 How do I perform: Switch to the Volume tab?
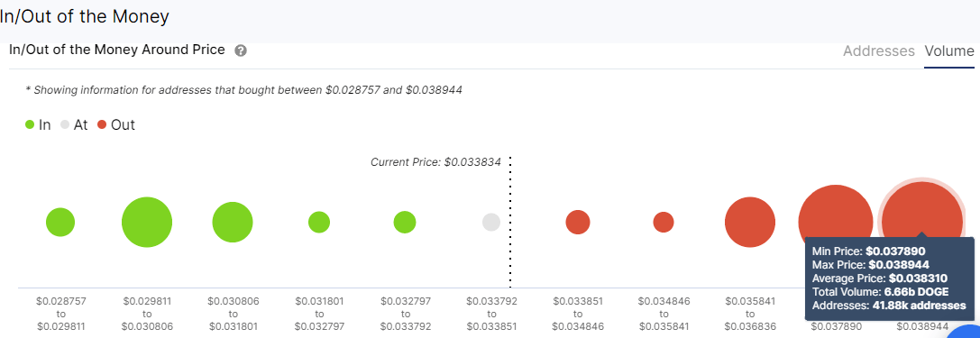tap(949, 51)
